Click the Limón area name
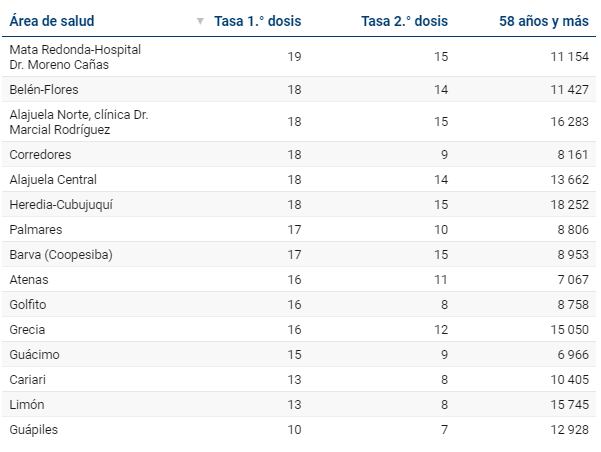This screenshot has height=452, width=601. tap(27, 405)
